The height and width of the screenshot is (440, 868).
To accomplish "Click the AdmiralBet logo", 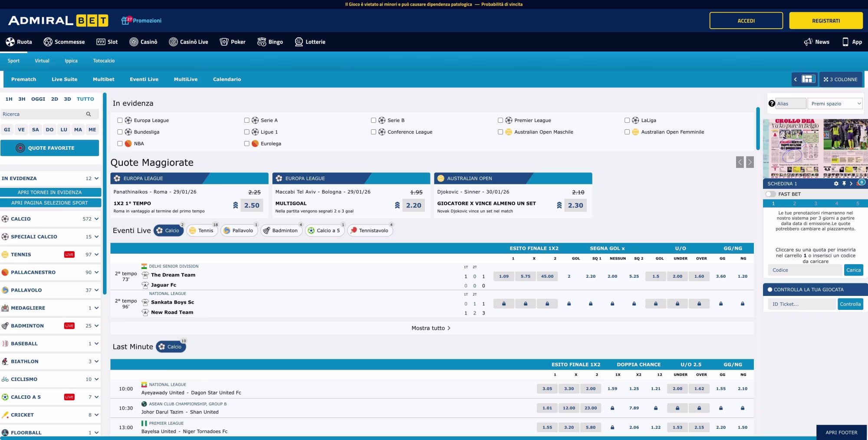I will (58, 20).
